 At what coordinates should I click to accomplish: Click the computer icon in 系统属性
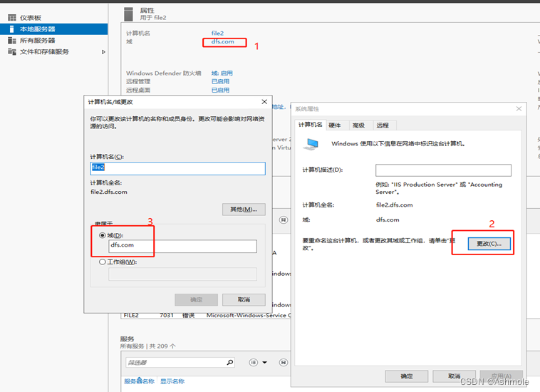tap(311, 145)
